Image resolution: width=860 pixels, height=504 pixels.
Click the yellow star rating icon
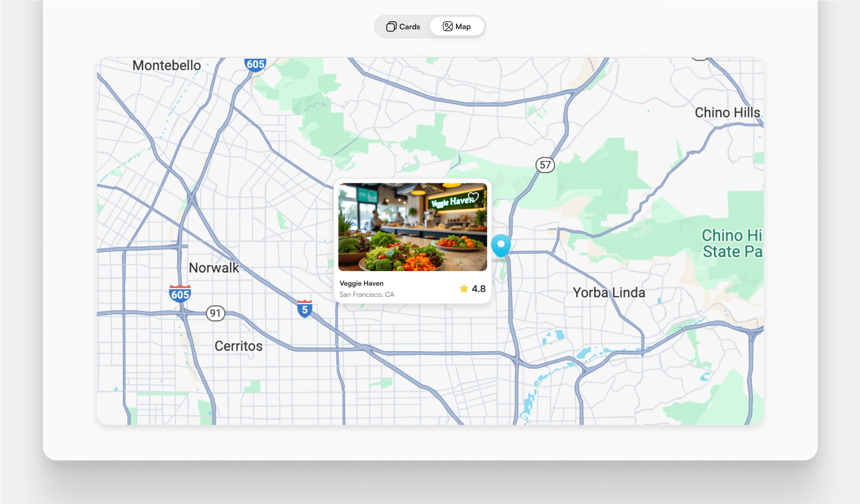click(x=464, y=288)
